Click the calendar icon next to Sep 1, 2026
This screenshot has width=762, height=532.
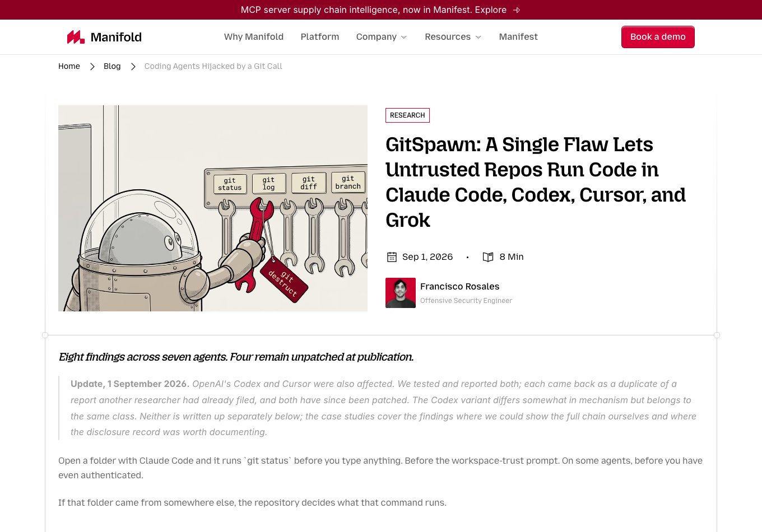(x=392, y=257)
